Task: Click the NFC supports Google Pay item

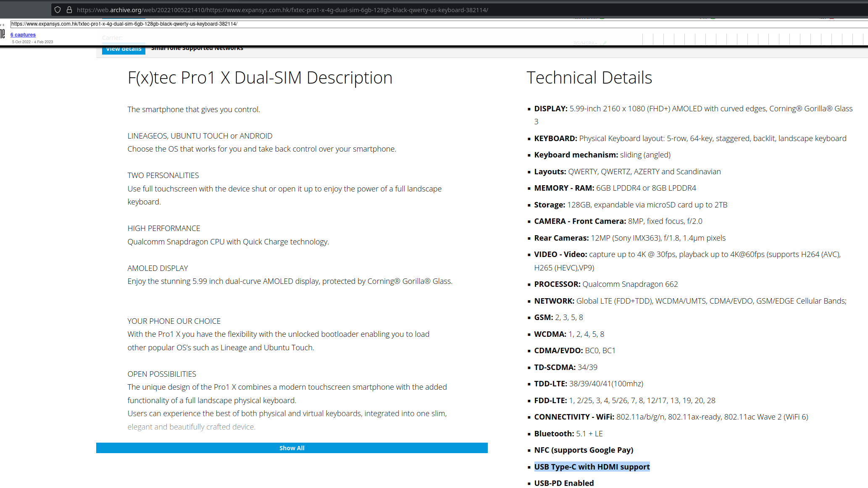Action: pyautogui.click(x=583, y=450)
